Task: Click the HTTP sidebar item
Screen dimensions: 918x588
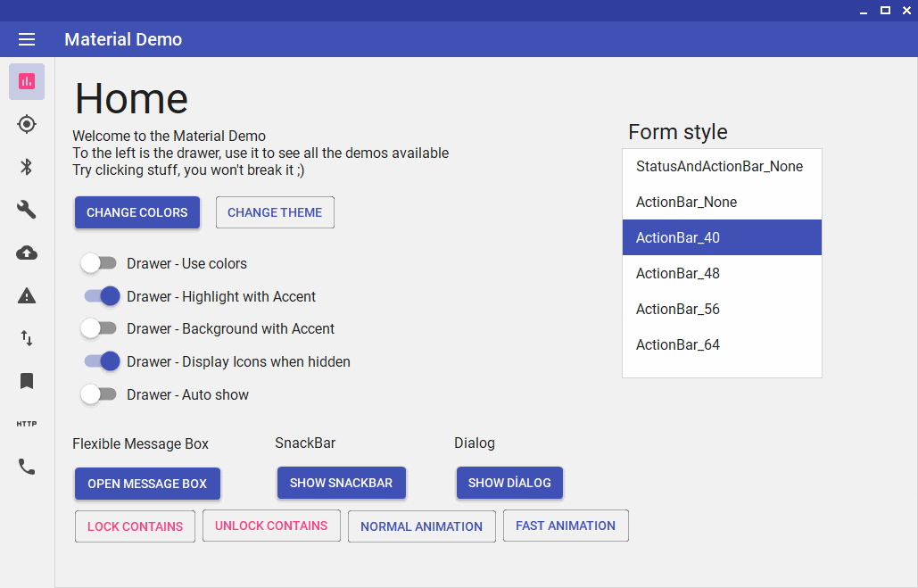Action: tap(27, 424)
